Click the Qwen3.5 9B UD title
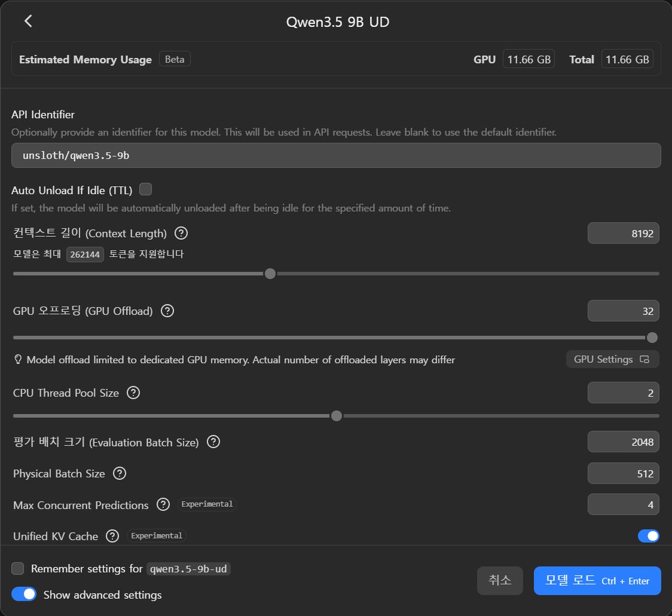This screenshot has width=672, height=616. [x=338, y=22]
